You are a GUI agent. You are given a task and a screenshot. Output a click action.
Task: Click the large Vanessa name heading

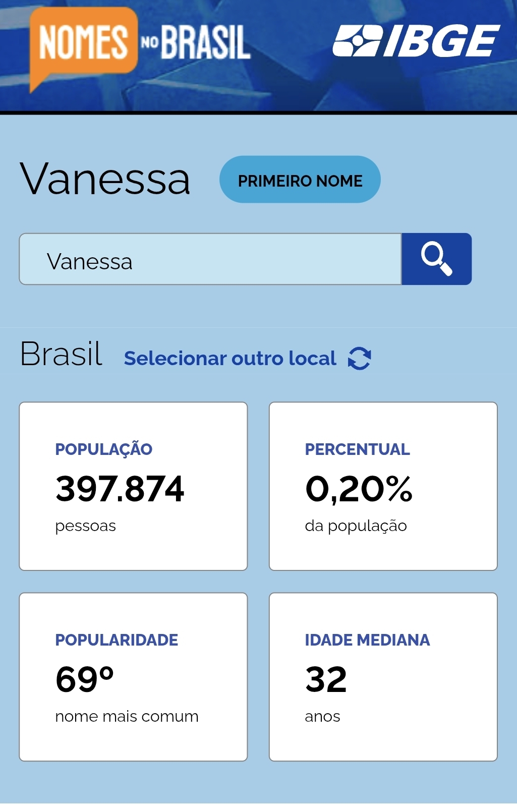point(105,179)
